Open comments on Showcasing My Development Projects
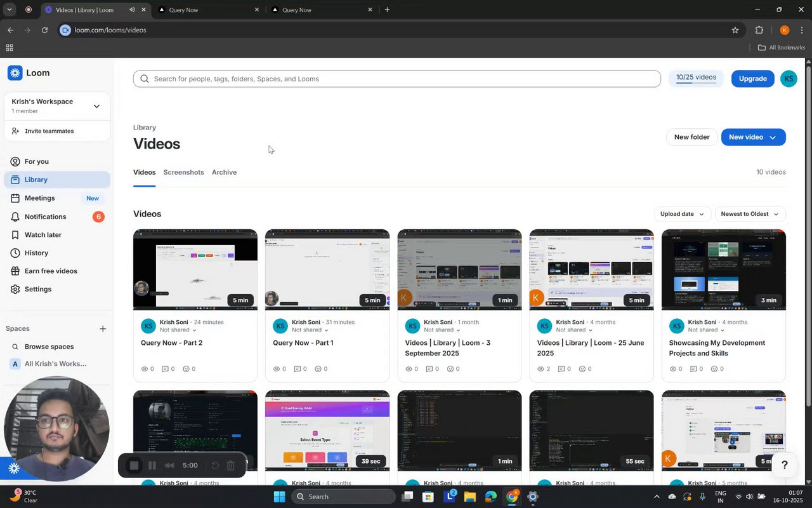This screenshot has height=508, width=812. (694, 369)
